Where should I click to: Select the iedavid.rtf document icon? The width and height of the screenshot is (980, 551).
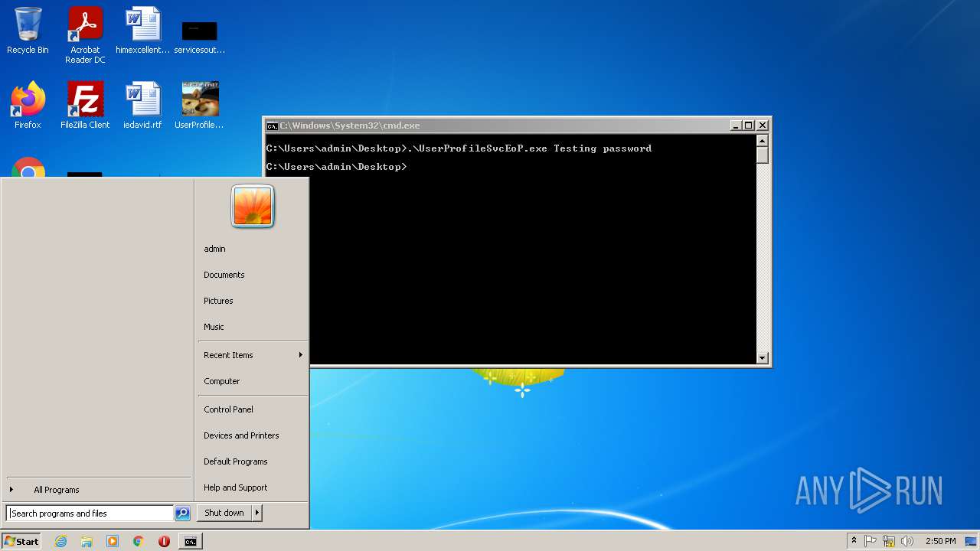pos(142,106)
